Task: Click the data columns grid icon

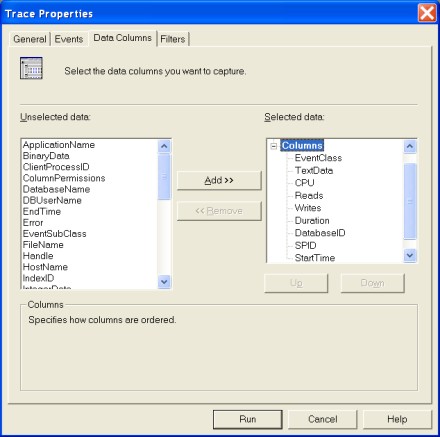Action: (31, 68)
